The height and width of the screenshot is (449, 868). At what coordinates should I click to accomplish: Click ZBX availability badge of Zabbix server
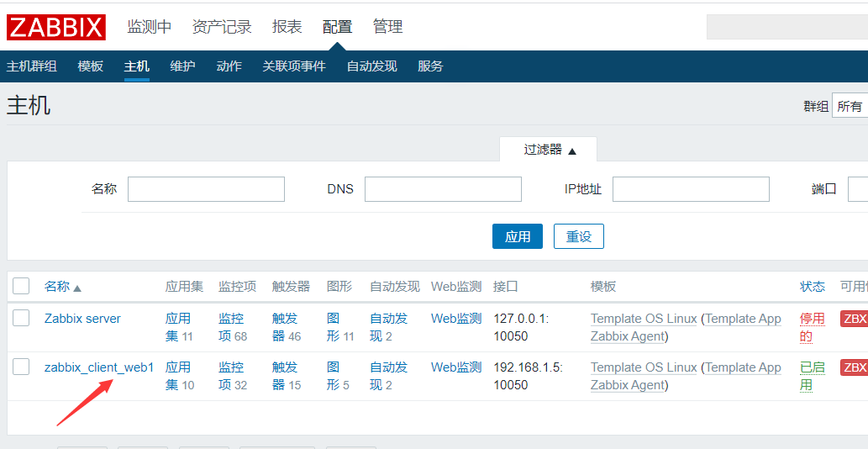pyautogui.click(x=855, y=319)
